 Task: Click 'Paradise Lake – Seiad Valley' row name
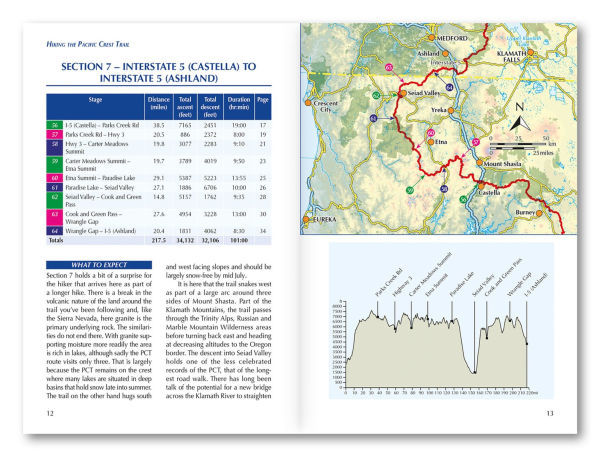coord(100,188)
